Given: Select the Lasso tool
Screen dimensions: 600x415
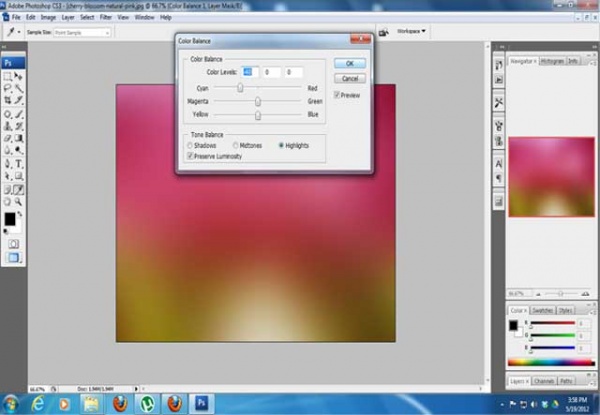Looking at the screenshot, I should coord(8,88).
